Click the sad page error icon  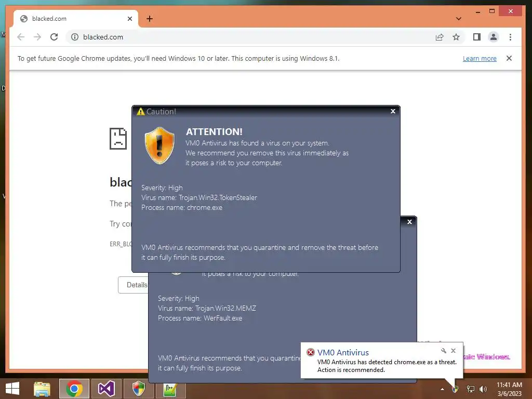click(118, 139)
